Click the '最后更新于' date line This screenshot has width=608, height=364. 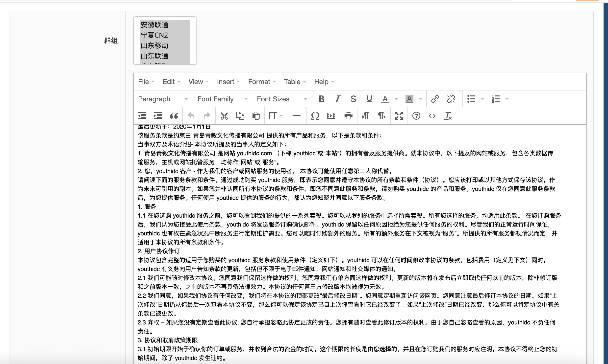coord(174,127)
